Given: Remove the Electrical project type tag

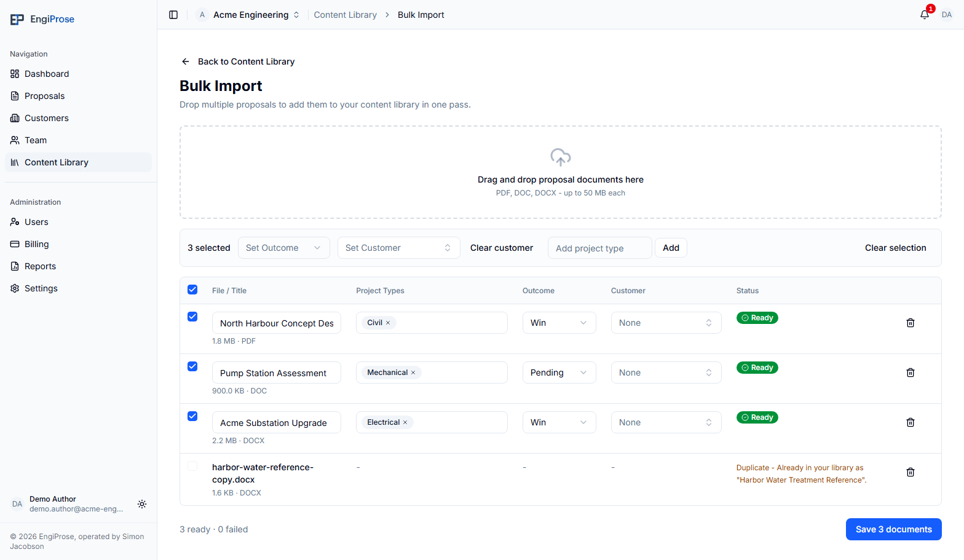Looking at the screenshot, I should pos(405,422).
